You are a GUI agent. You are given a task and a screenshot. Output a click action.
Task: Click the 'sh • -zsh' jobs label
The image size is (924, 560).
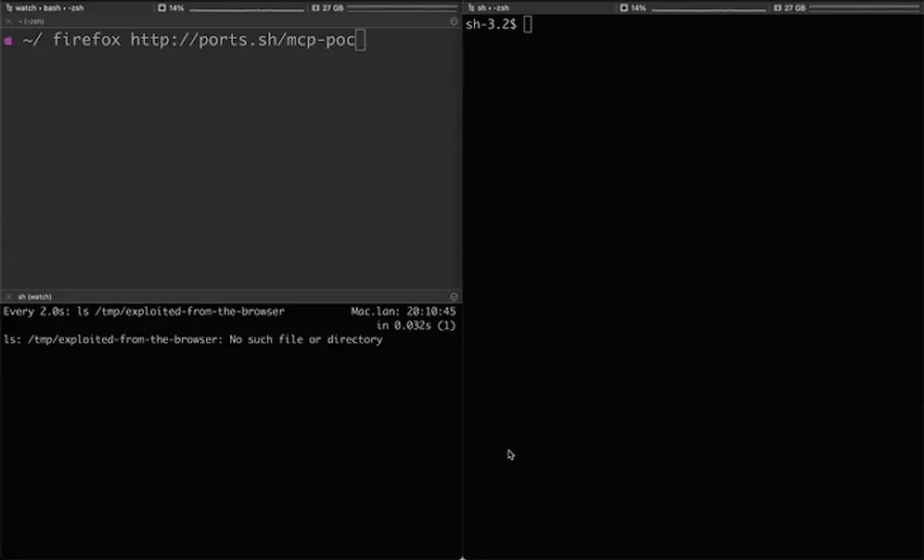[x=493, y=7]
